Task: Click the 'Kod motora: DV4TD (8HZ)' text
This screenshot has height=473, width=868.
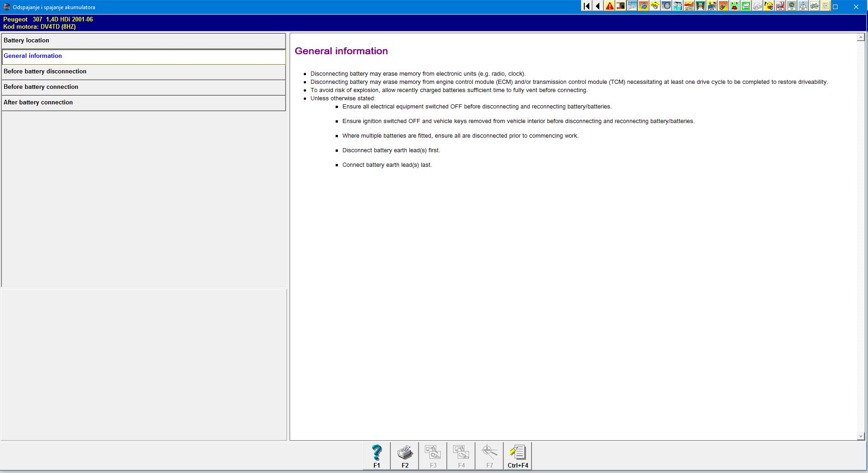Action: click(x=39, y=26)
